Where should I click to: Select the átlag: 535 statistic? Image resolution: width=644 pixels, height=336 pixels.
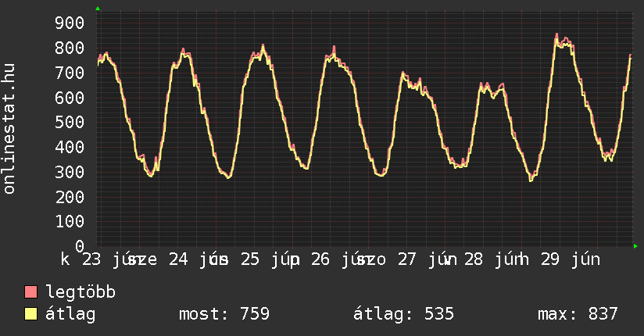(x=404, y=314)
